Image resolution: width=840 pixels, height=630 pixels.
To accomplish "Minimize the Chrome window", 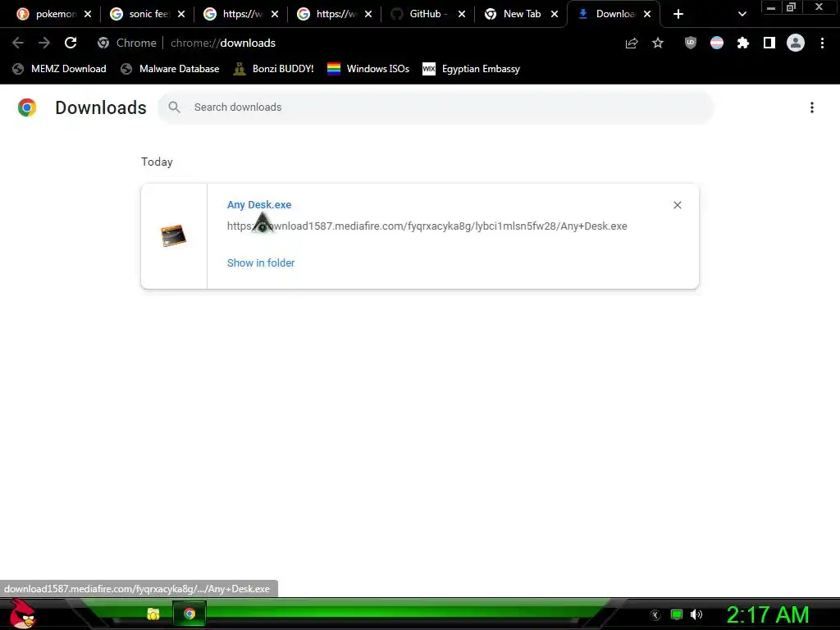I will coord(771,7).
